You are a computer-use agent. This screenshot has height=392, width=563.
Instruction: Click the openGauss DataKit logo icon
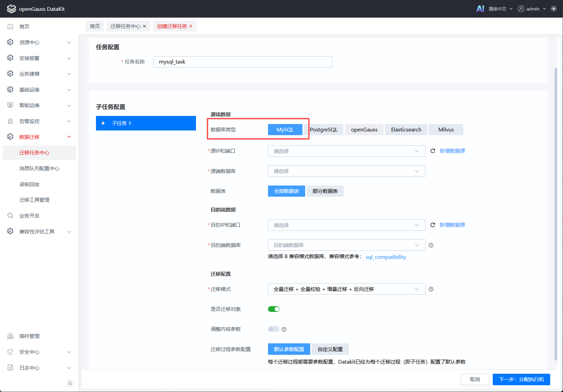(11, 9)
